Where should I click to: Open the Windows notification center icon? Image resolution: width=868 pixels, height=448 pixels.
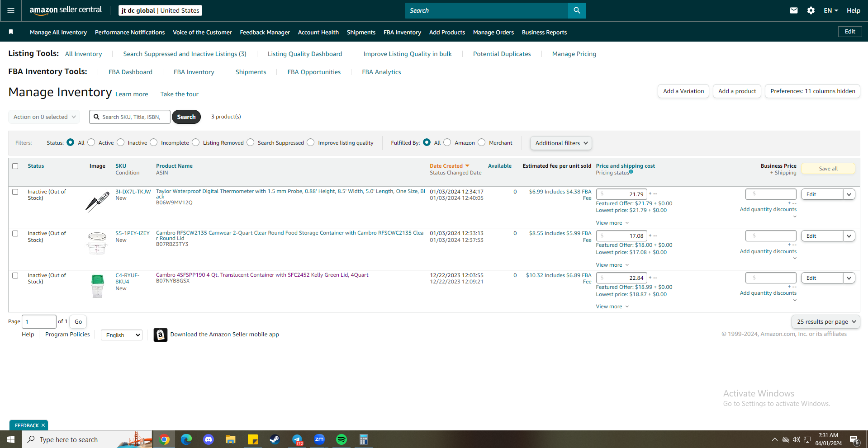pyautogui.click(x=854, y=439)
